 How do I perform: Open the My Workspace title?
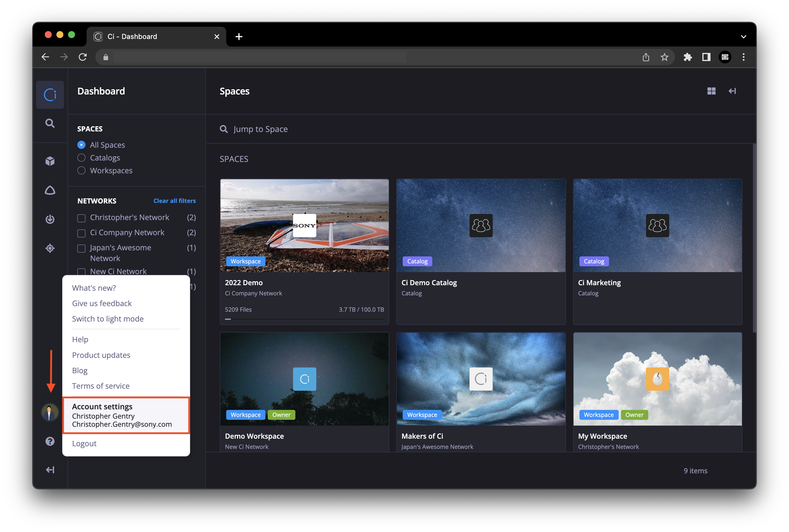(602, 436)
